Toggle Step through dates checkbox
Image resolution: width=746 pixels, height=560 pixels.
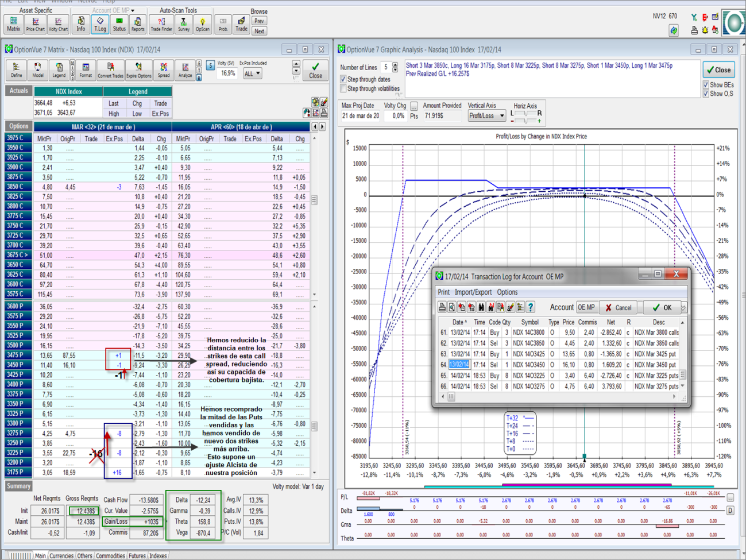pos(343,79)
